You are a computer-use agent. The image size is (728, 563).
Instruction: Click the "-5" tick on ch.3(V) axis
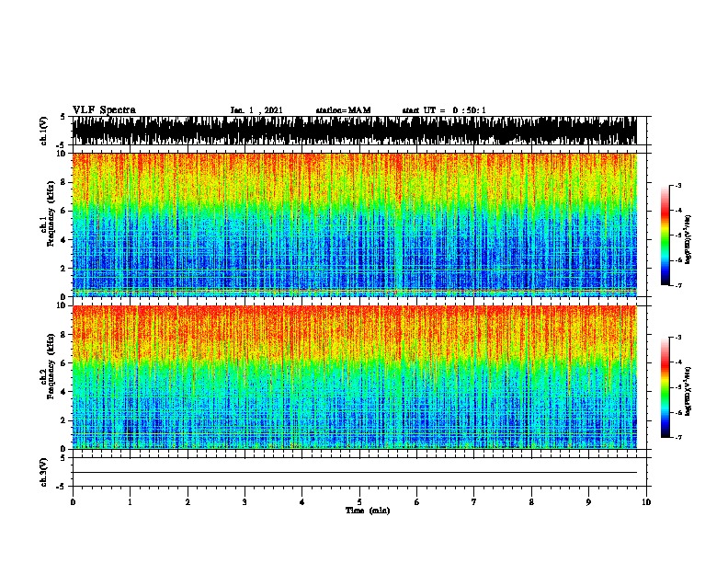click(x=61, y=487)
